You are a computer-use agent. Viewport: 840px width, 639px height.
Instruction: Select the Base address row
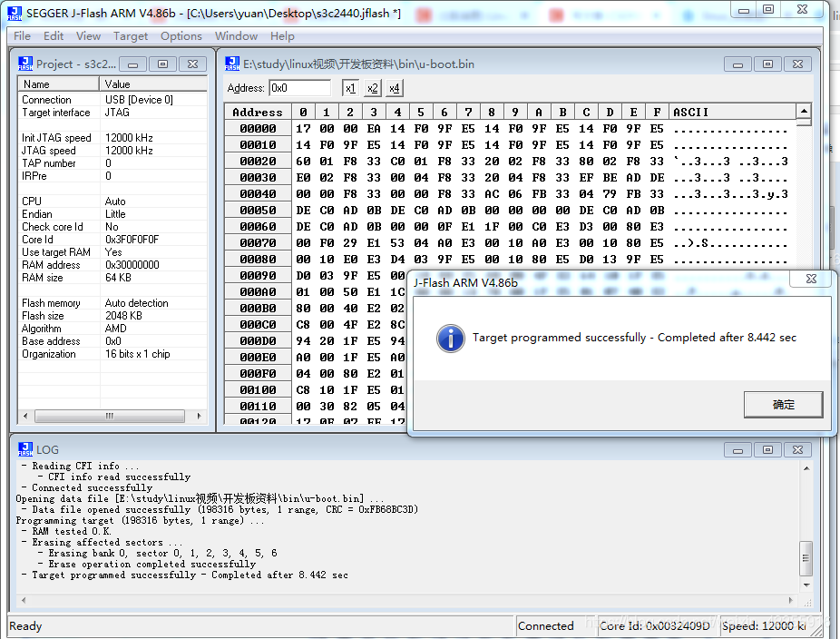click(x=112, y=341)
